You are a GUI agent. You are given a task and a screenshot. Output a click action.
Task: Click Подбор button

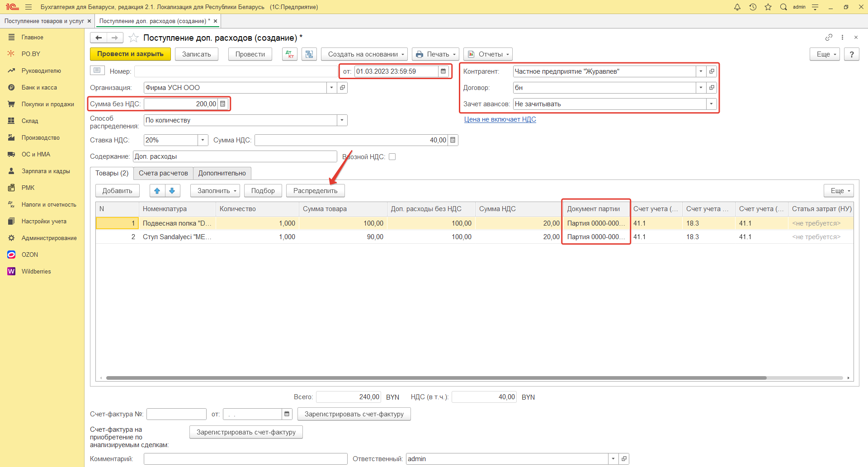click(263, 191)
